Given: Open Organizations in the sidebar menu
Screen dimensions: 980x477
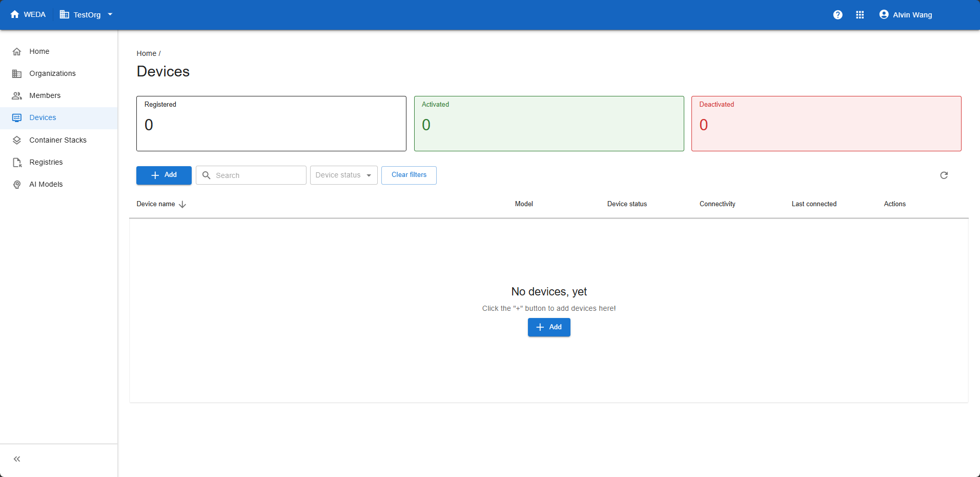Looking at the screenshot, I should click(59, 73).
